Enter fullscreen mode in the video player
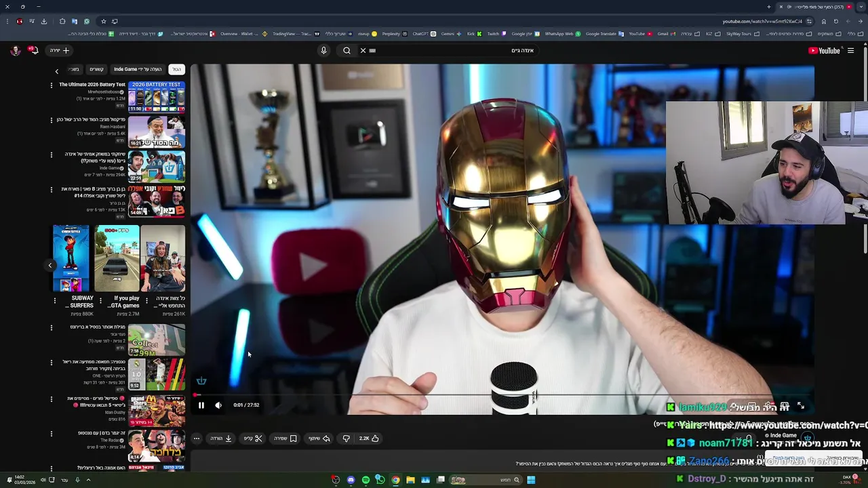This screenshot has width=868, height=488. point(801,405)
